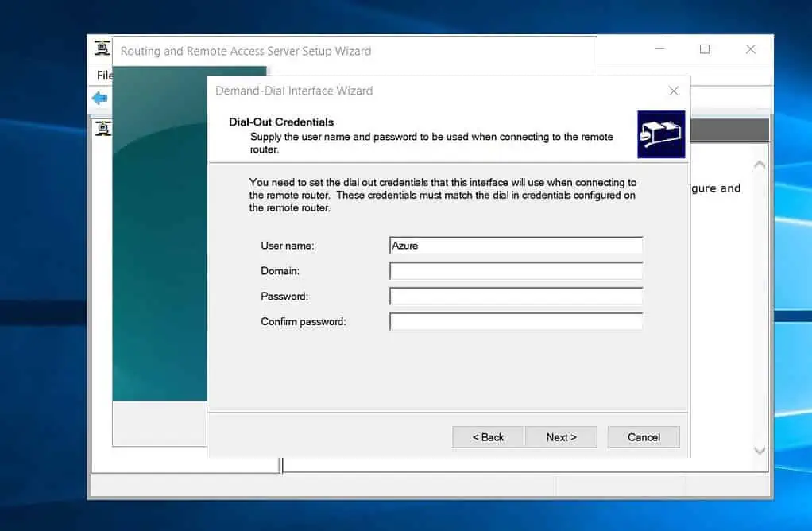Open the File menu
The image size is (812, 531).
click(x=104, y=75)
